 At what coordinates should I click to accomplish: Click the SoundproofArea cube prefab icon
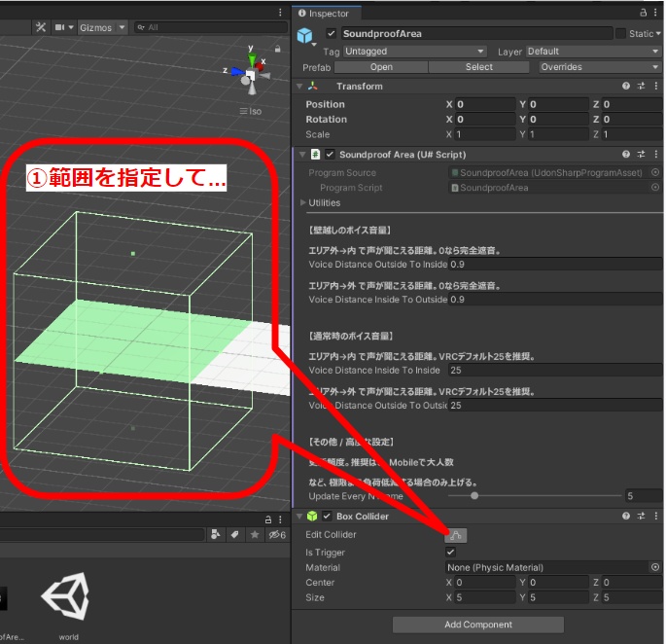tap(304, 35)
